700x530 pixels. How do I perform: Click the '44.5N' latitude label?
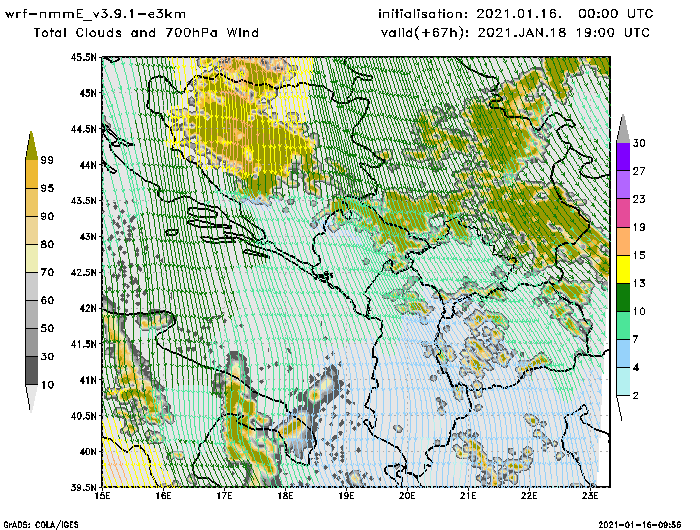(83, 129)
